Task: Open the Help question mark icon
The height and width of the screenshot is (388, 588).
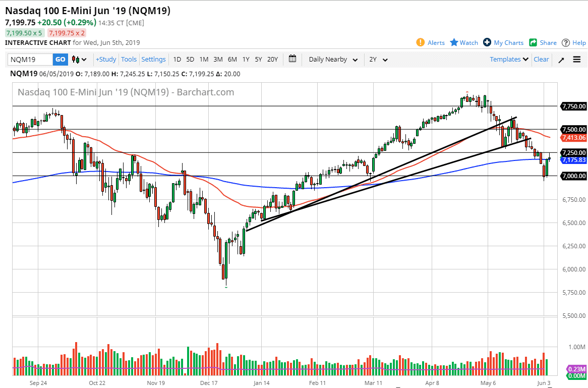Action: pyautogui.click(x=566, y=42)
